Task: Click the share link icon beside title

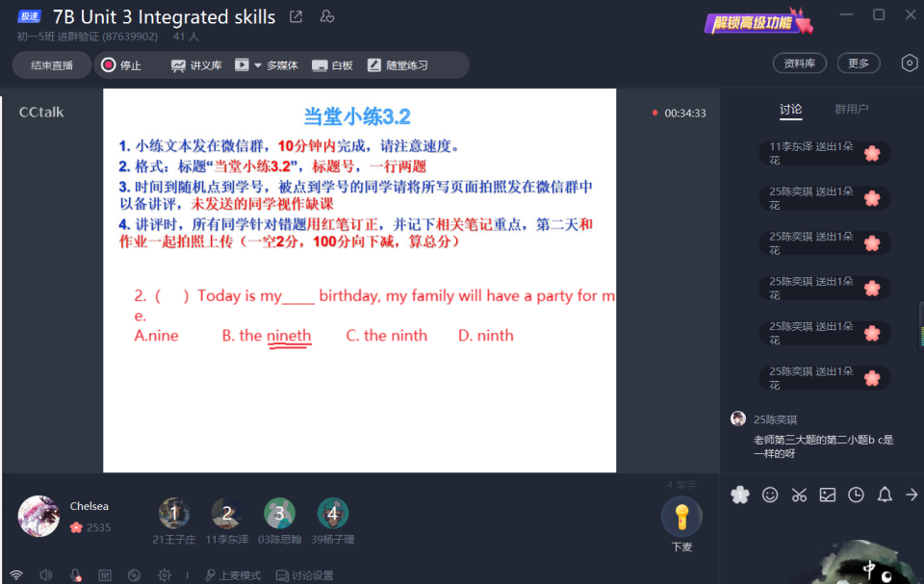Action: pyautogui.click(x=295, y=17)
